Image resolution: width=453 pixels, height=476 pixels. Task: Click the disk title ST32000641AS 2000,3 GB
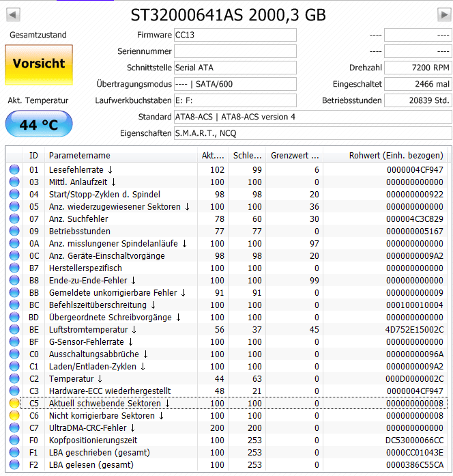228,15
